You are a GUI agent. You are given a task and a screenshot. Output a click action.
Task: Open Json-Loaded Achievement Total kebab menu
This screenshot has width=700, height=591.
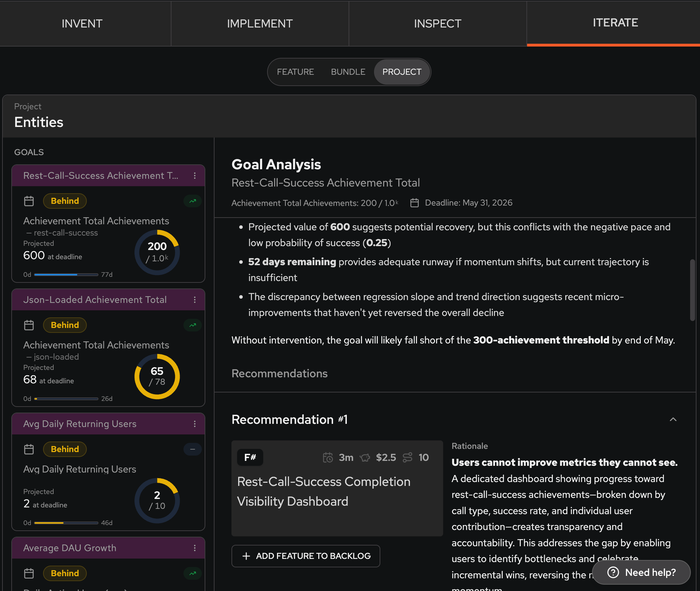[x=194, y=300]
